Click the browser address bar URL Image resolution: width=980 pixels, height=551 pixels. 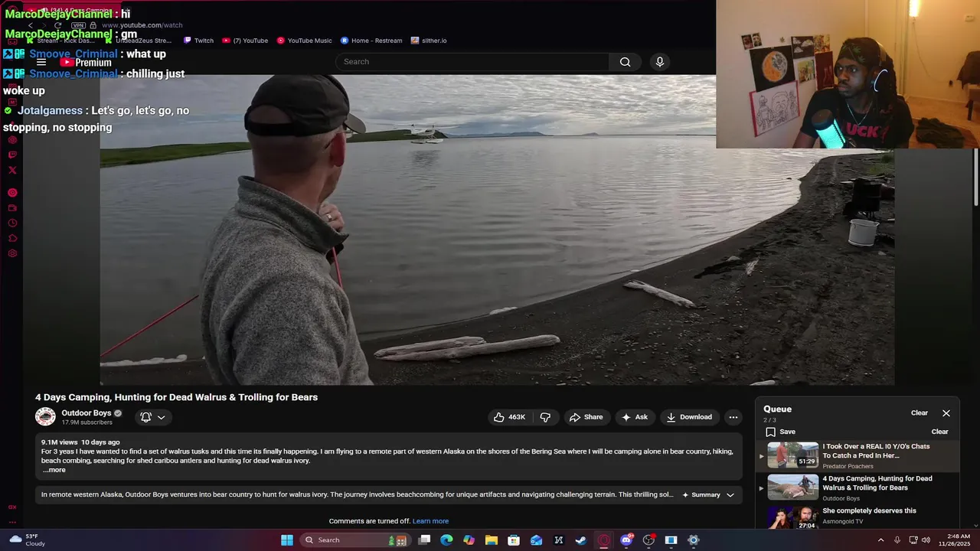(142, 25)
